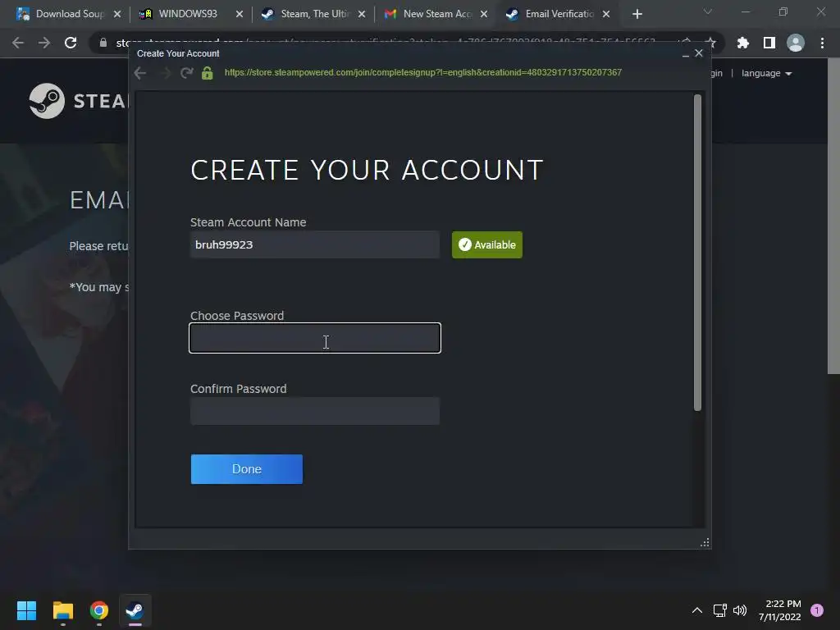Edit the Steam Account Name field
Screen dimensions: 840x630
315,244
